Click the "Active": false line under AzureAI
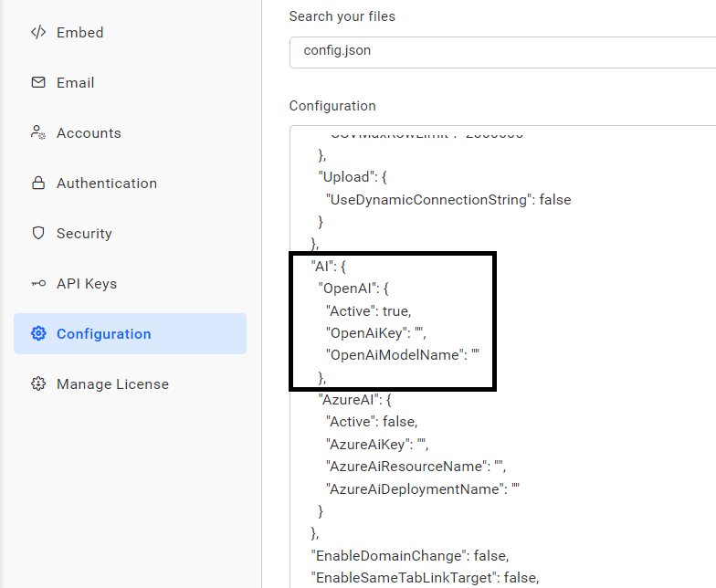Viewport: 716px width, 588px height. pos(372,422)
